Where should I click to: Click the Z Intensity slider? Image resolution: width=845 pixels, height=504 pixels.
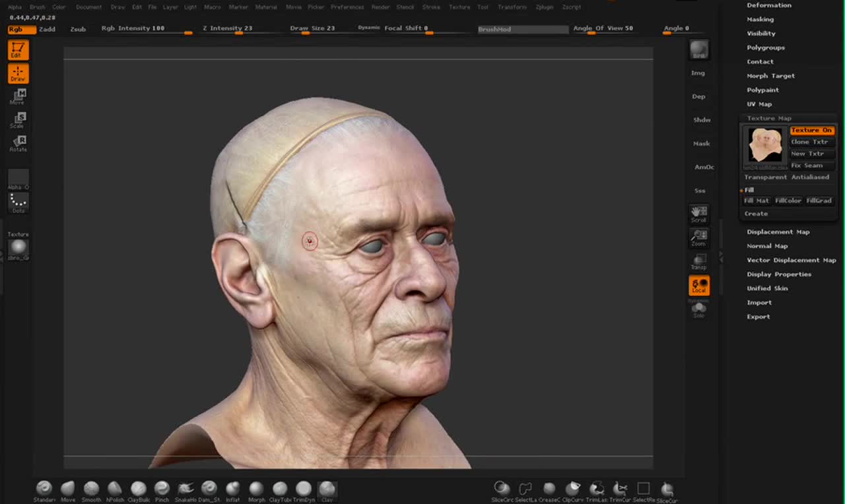[x=228, y=29]
